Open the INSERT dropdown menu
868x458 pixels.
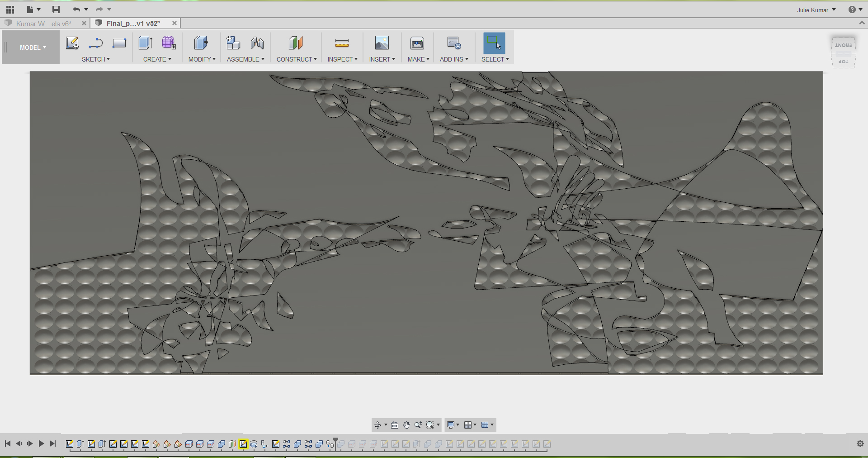point(382,59)
